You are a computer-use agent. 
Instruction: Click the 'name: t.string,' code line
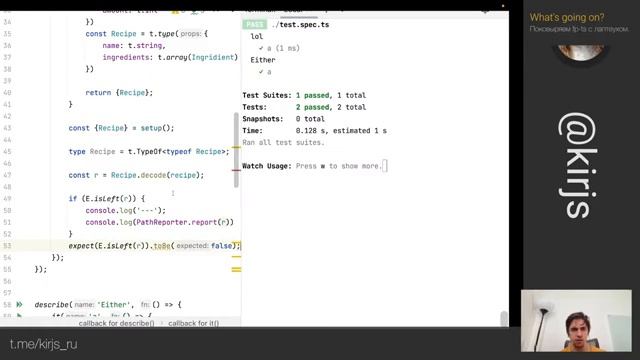[x=134, y=46]
